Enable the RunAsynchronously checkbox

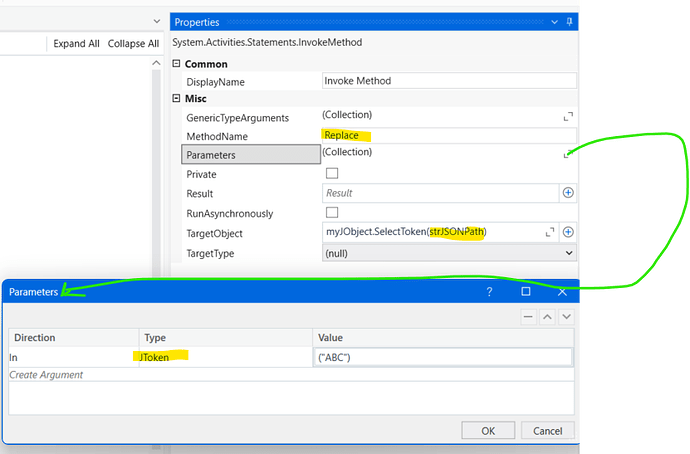332,212
